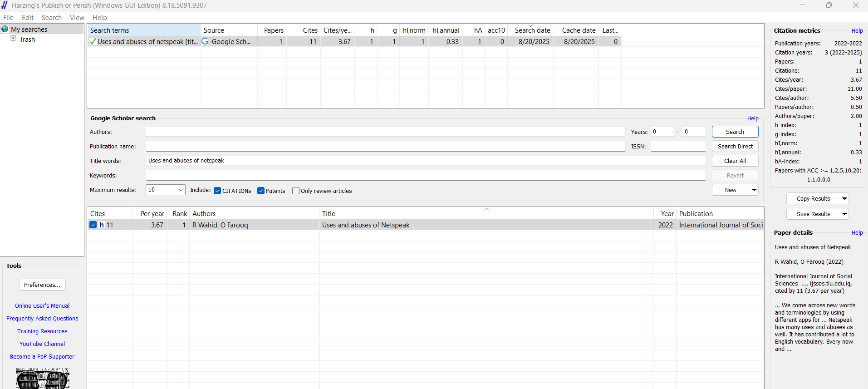Click the Authors input field
Viewport: 868px width, 389px height.
385,132
